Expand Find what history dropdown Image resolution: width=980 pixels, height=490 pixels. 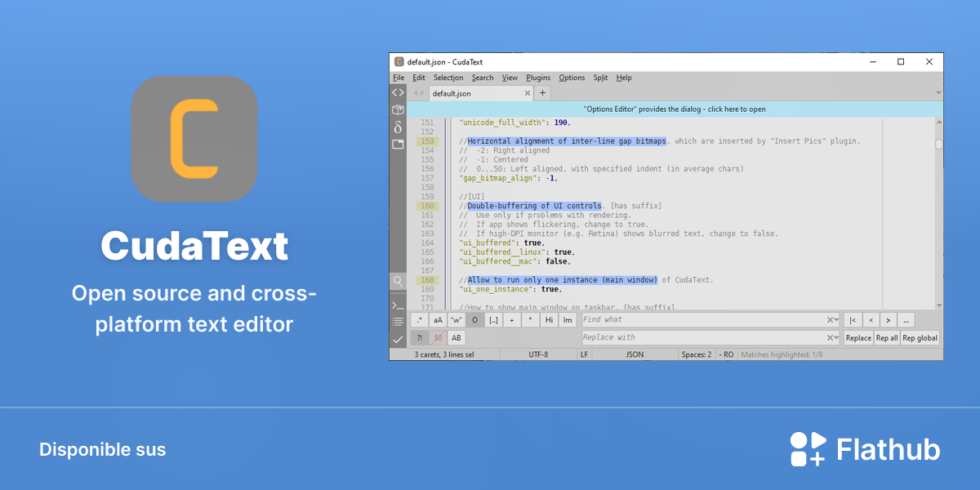click(836, 320)
